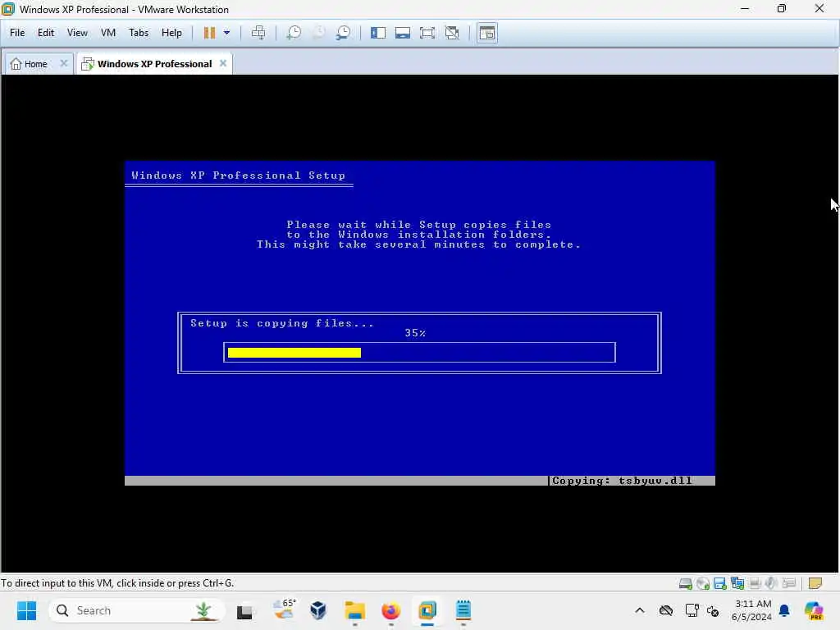Screen dimensions: 840x630
Task: Toggle Unity mode icon
Action: coord(452,33)
